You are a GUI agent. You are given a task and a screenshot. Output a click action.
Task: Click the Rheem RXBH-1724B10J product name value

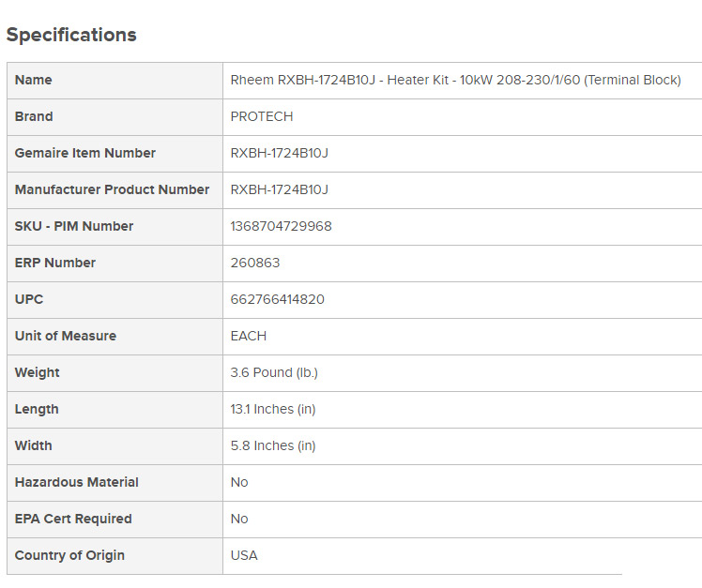click(455, 80)
